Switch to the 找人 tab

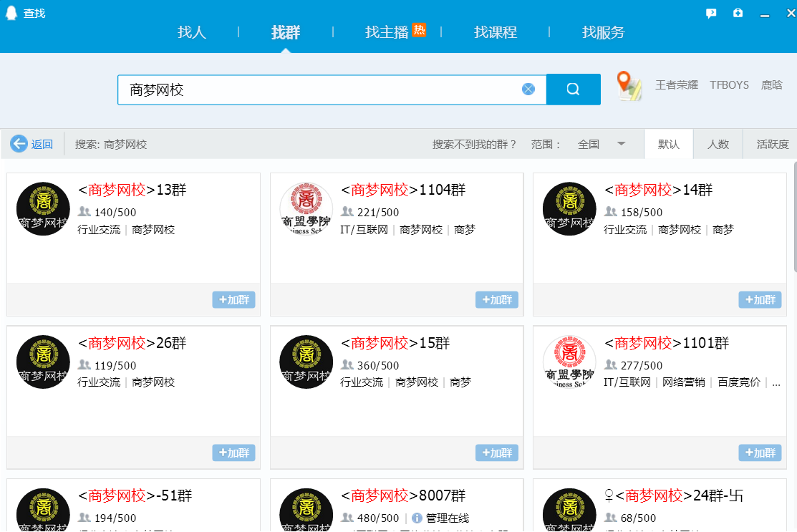tap(192, 32)
